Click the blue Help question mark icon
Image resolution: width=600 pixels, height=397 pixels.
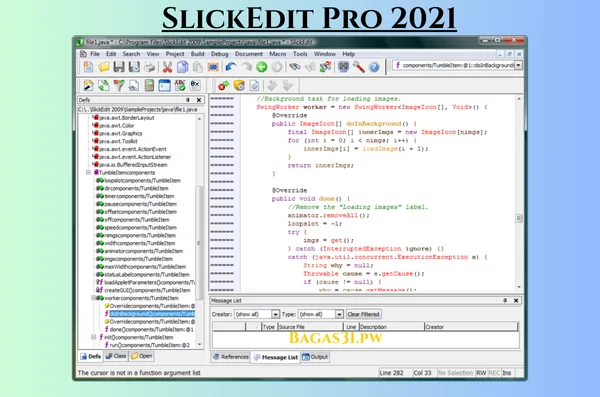click(x=374, y=67)
